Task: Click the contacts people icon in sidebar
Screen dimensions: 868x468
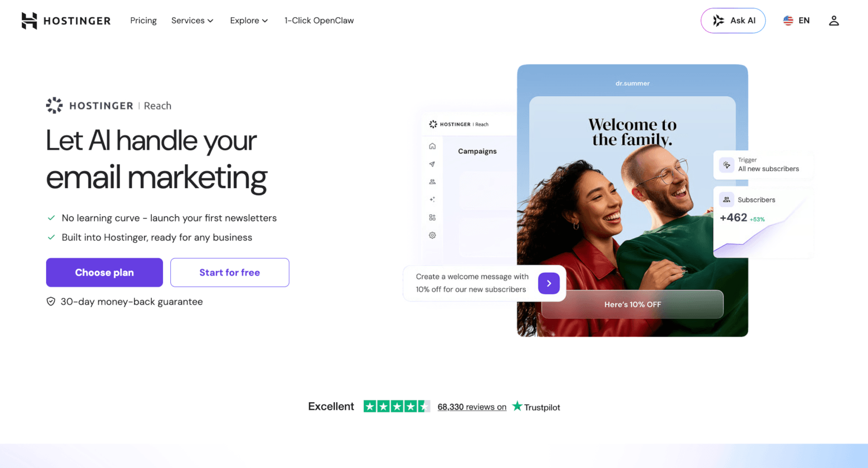Action: (x=432, y=182)
